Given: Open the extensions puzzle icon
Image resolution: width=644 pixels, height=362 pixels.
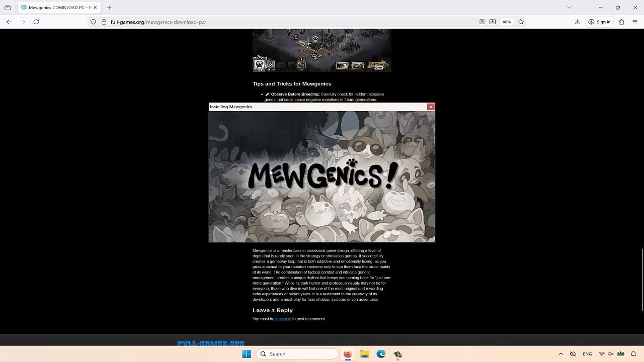Looking at the screenshot, I should coord(621,22).
